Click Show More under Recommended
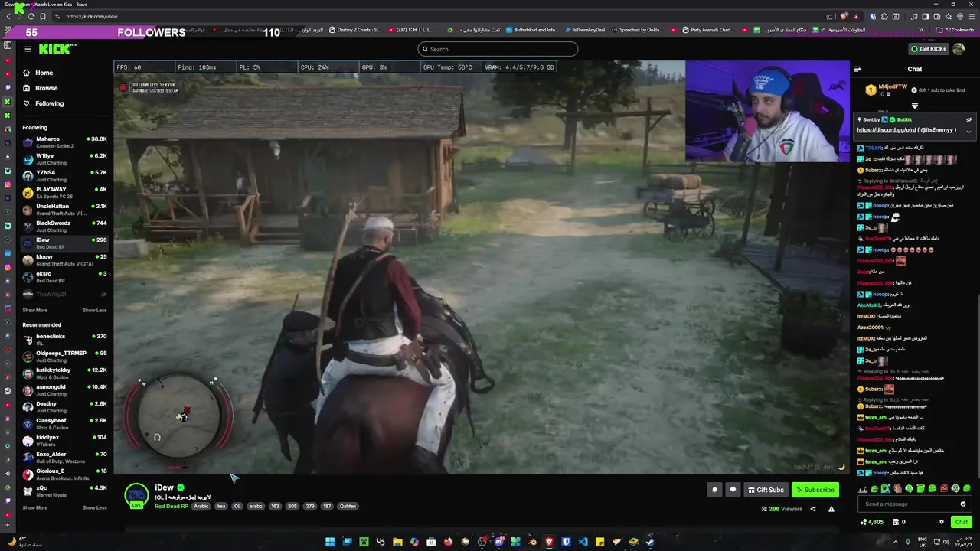This screenshot has height=551, width=980. pyautogui.click(x=34, y=507)
